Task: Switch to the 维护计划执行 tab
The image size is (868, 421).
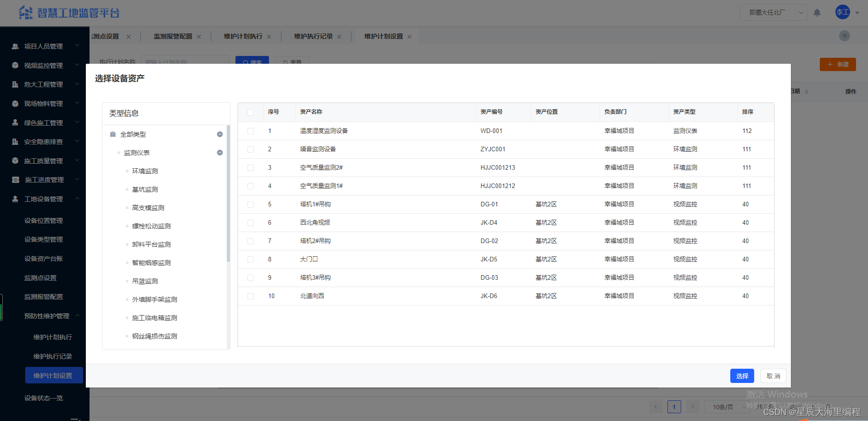Action: point(243,36)
